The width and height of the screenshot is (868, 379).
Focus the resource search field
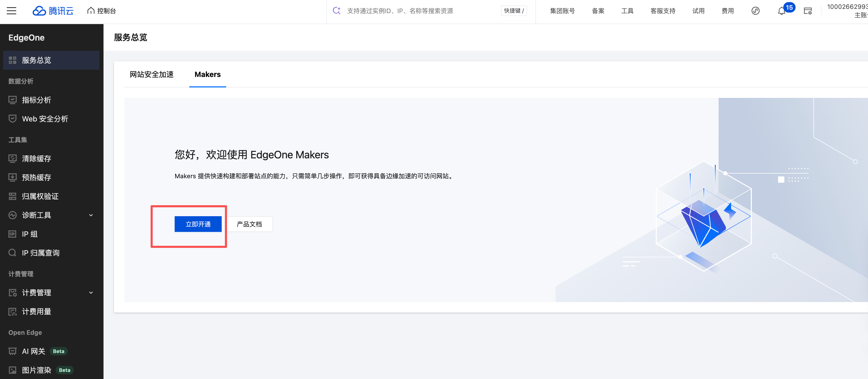click(421, 11)
